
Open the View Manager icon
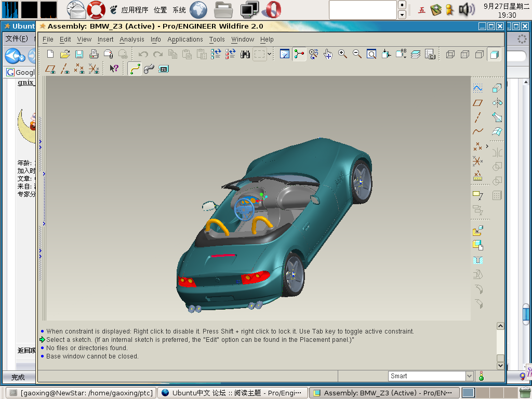[x=430, y=54]
